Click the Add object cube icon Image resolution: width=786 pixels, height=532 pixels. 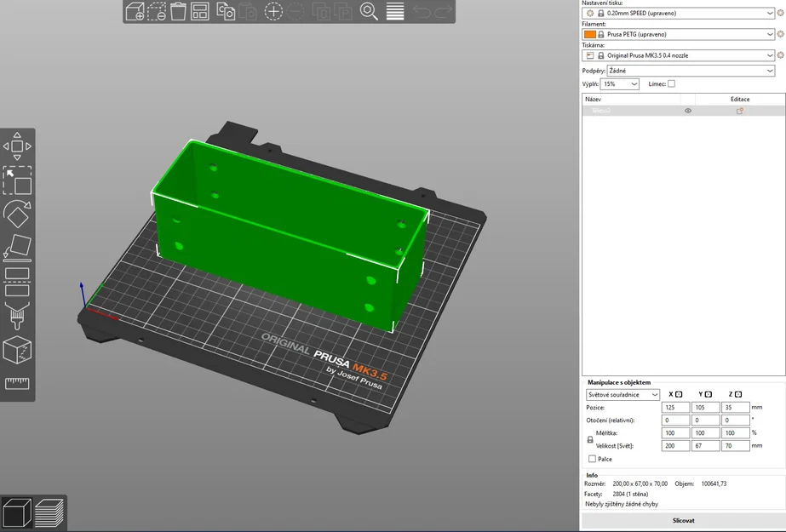coord(135,11)
